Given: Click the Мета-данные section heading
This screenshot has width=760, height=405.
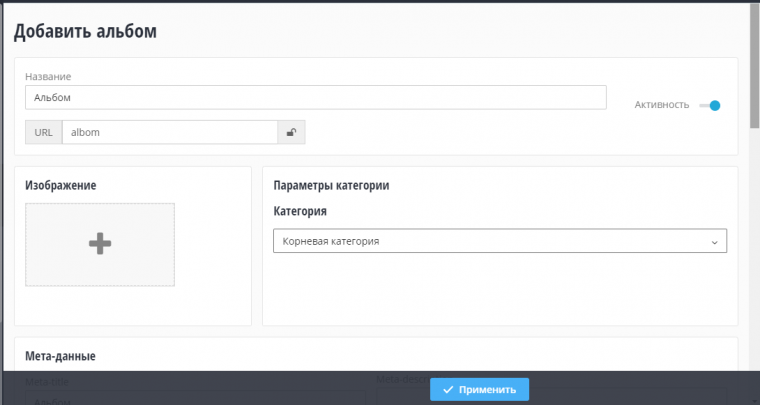Looking at the screenshot, I should [x=60, y=355].
